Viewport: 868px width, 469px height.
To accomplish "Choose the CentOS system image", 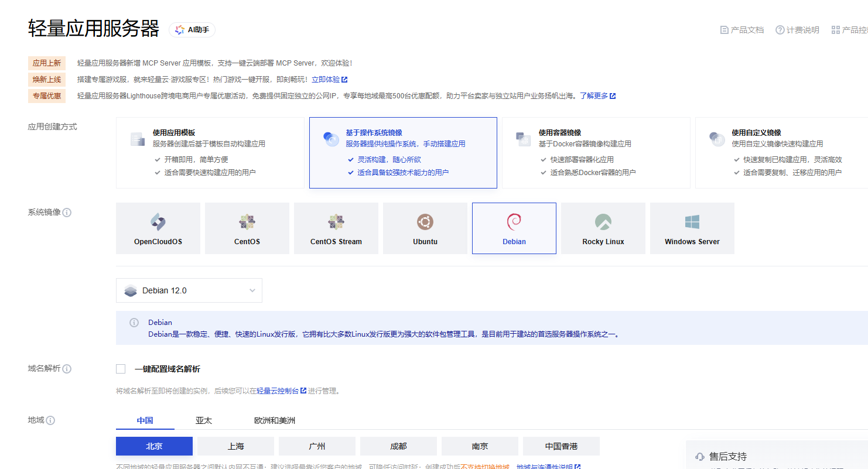I will [x=247, y=228].
